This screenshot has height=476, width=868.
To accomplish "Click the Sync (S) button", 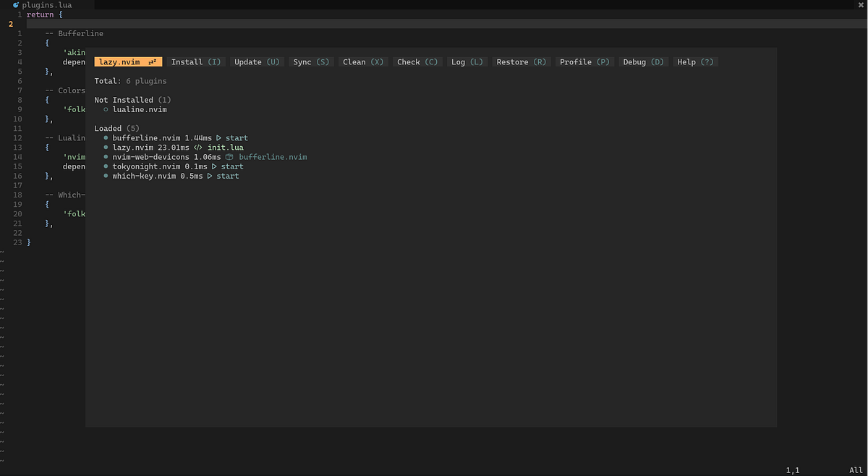I will tap(310, 61).
